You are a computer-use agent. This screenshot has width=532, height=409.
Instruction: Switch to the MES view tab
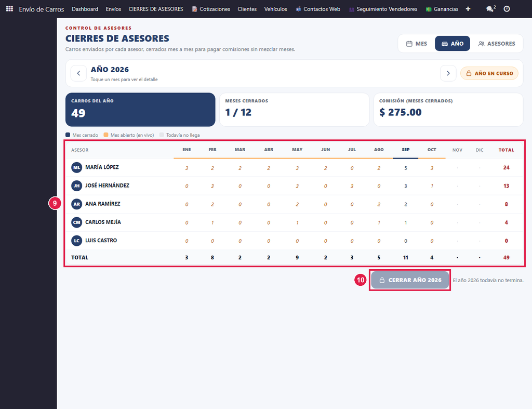tap(417, 44)
